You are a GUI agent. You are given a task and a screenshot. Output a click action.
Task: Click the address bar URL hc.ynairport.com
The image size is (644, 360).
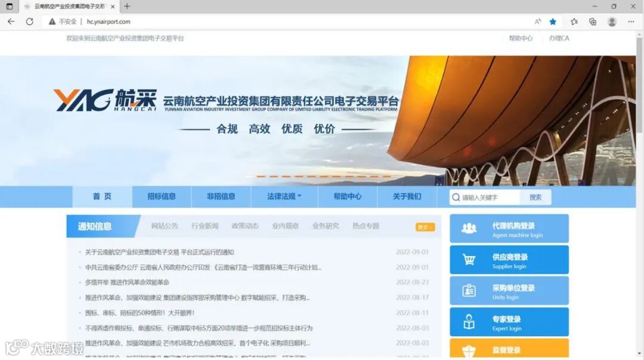[109, 21]
